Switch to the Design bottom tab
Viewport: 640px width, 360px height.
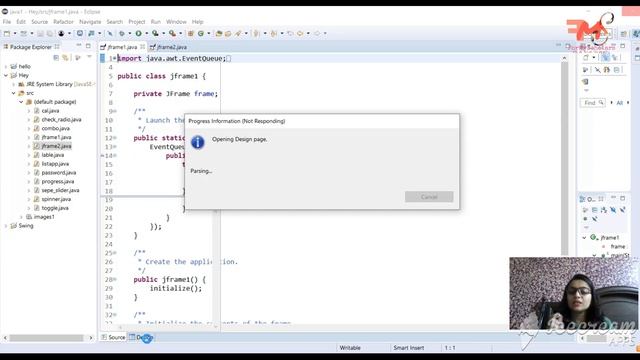(x=141, y=337)
